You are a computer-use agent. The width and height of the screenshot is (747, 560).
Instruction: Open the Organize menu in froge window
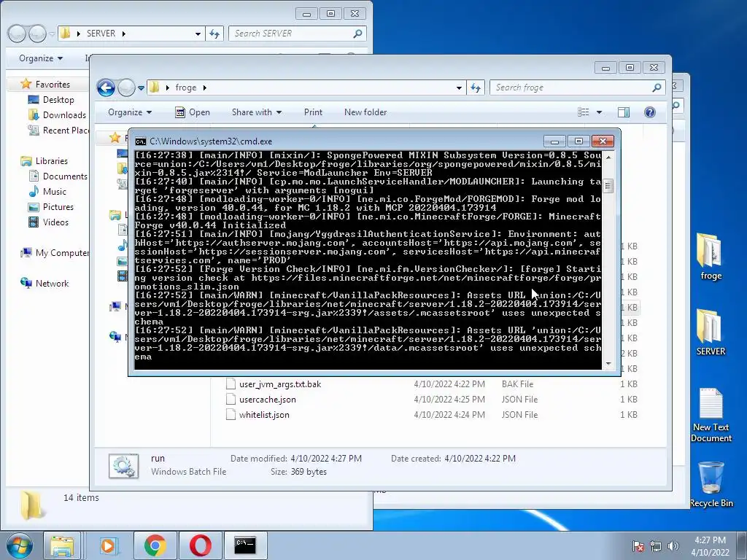tap(130, 112)
